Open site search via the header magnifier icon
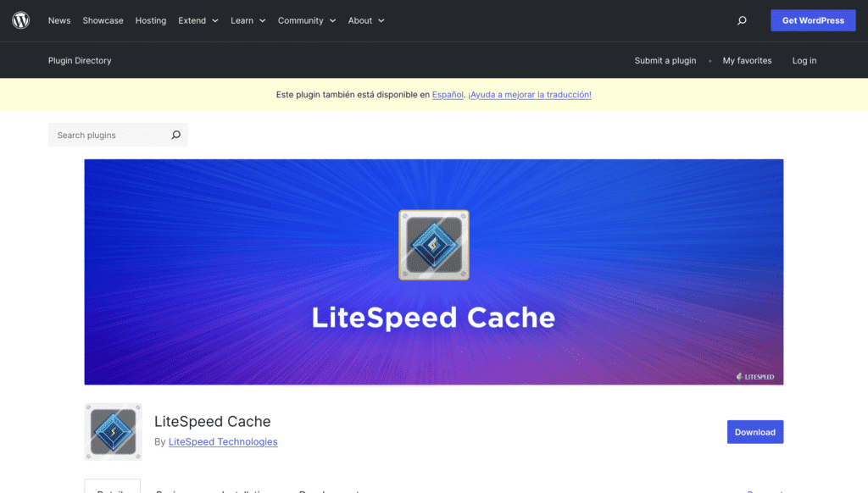 [x=742, y=20]
